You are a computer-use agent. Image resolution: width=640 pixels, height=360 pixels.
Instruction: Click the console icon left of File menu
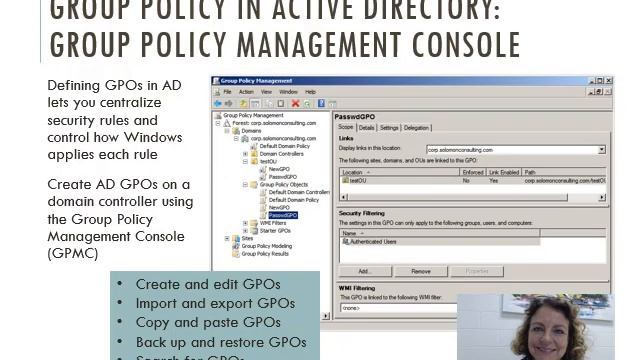click(x=217, y=92)
